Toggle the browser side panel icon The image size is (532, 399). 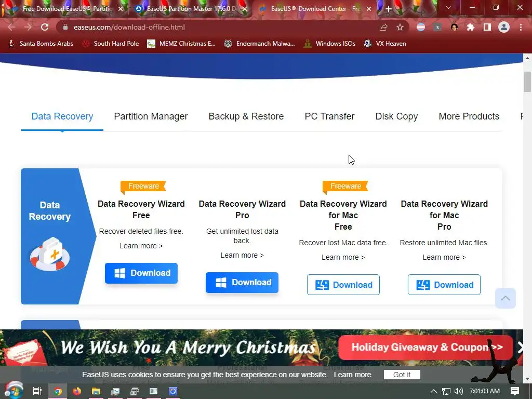487,27
